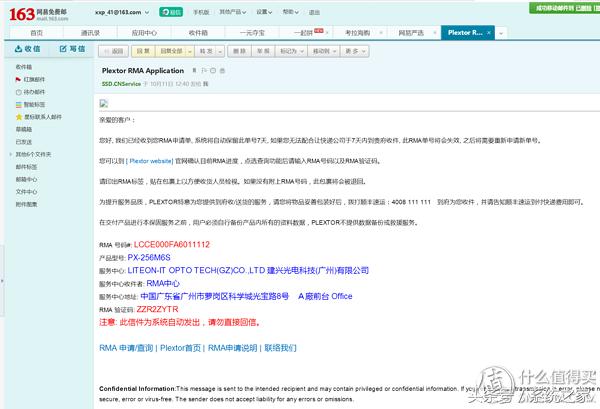Click the green 短信 SMS button
This screenshot has height=409, width=600.
pos(171,12)
